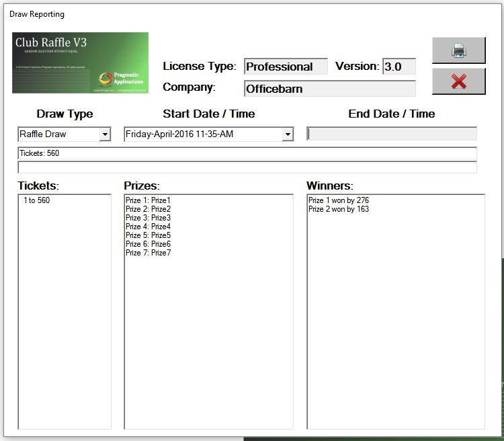Select 'Prize 1 won by 276' entry
Viewport: 504px width, 441px height.
click(x=339, y=200)
